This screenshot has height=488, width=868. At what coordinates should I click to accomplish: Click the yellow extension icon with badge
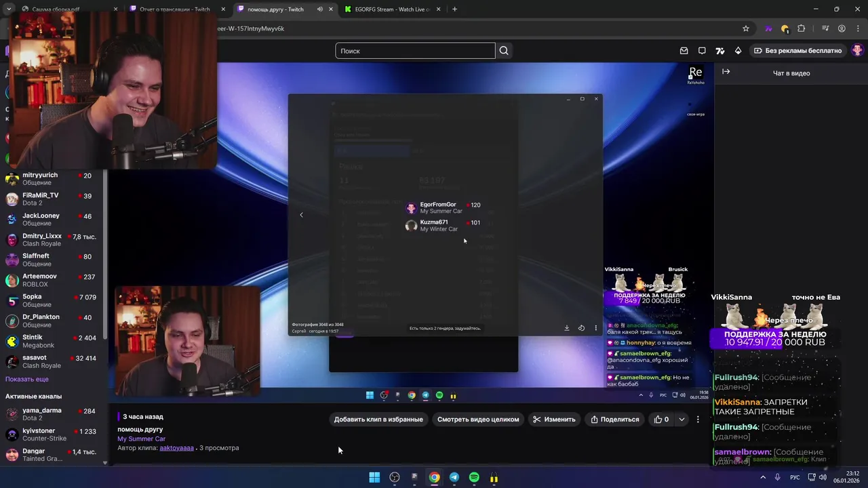[x=785, y=28]
